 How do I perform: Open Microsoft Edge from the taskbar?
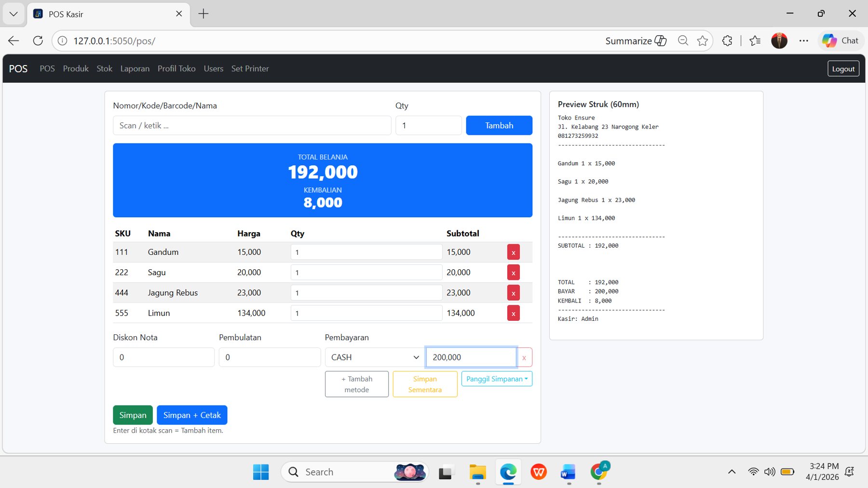508,472
